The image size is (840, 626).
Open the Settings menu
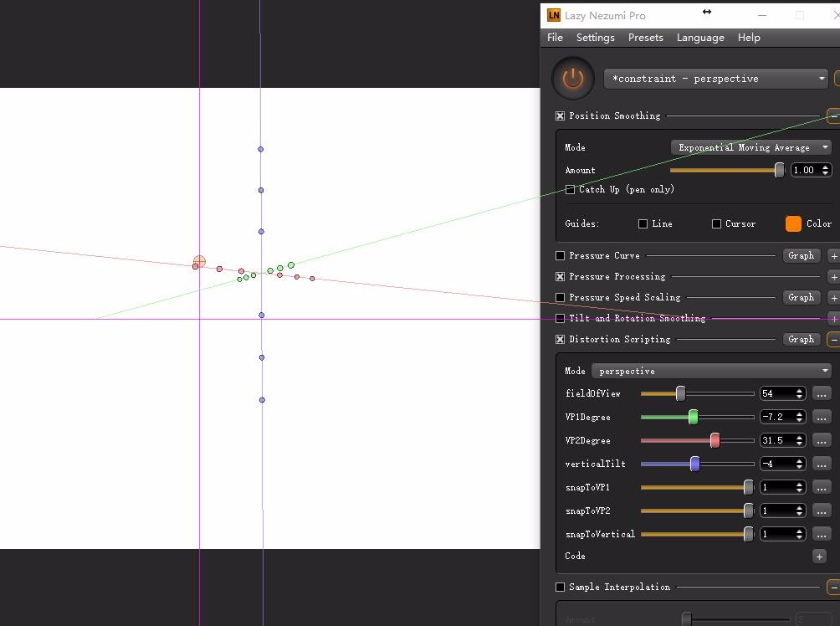[x=595, y=38]
